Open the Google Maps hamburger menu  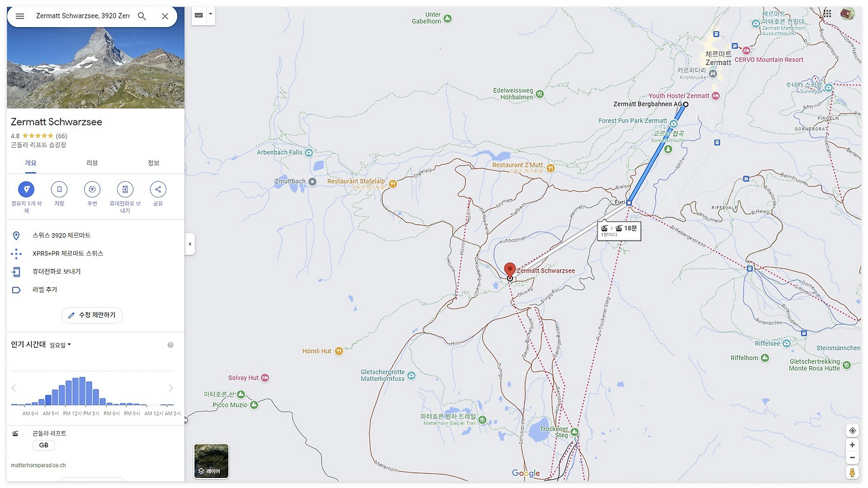(20, 16)
